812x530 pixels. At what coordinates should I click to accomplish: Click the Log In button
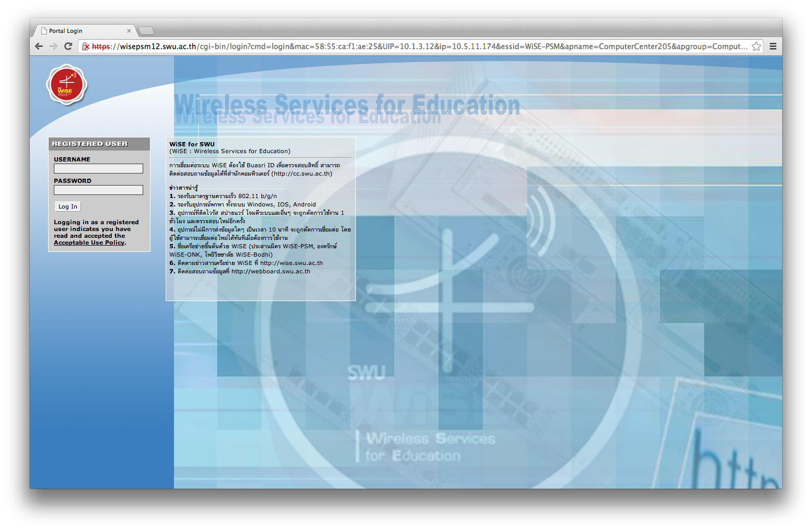pos(68,206)
